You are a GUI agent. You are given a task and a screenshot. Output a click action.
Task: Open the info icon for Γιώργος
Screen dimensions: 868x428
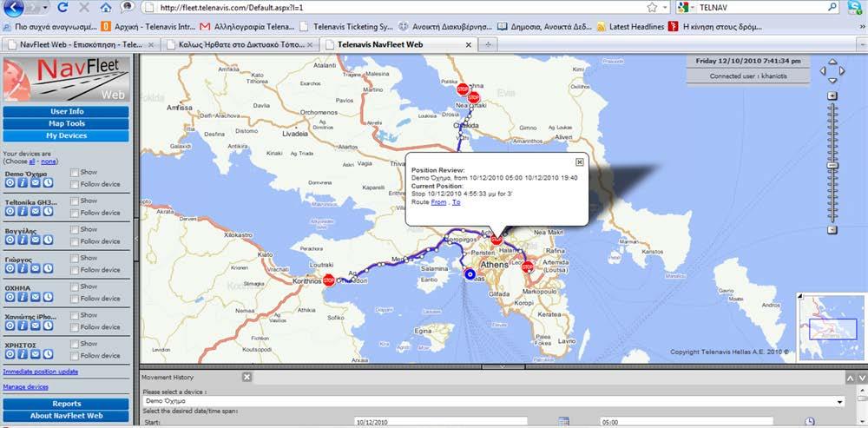coord(23,268)
